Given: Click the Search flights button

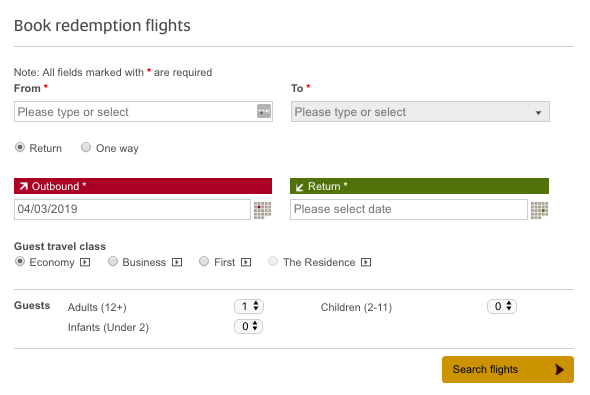Looking at the screenshot, I should point(508,369).
